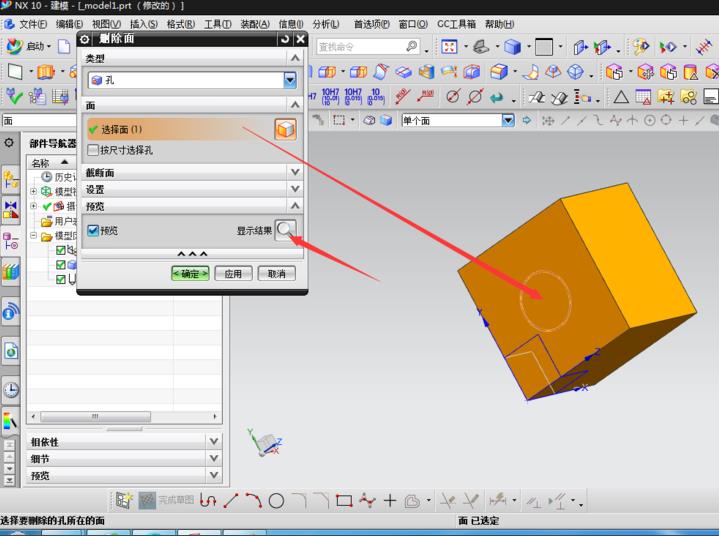Click the OK (确定) button
Image resolution: width=719 pixels, height=536 pixels.
pyautogui.click(x=190, y=273)
